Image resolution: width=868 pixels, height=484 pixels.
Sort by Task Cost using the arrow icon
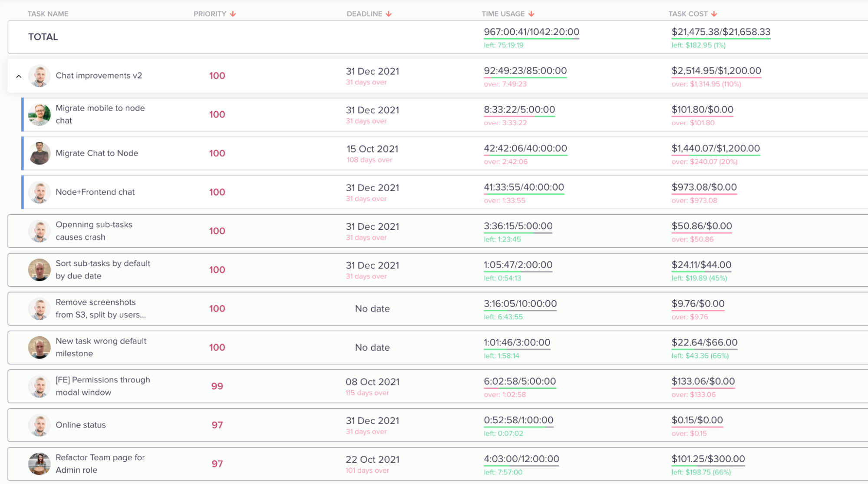714,14
